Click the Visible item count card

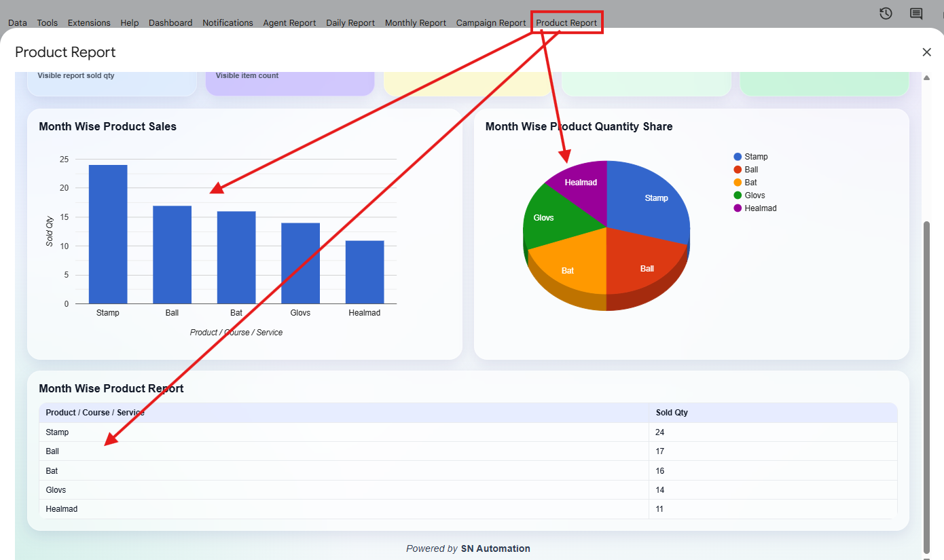(290, 83)
